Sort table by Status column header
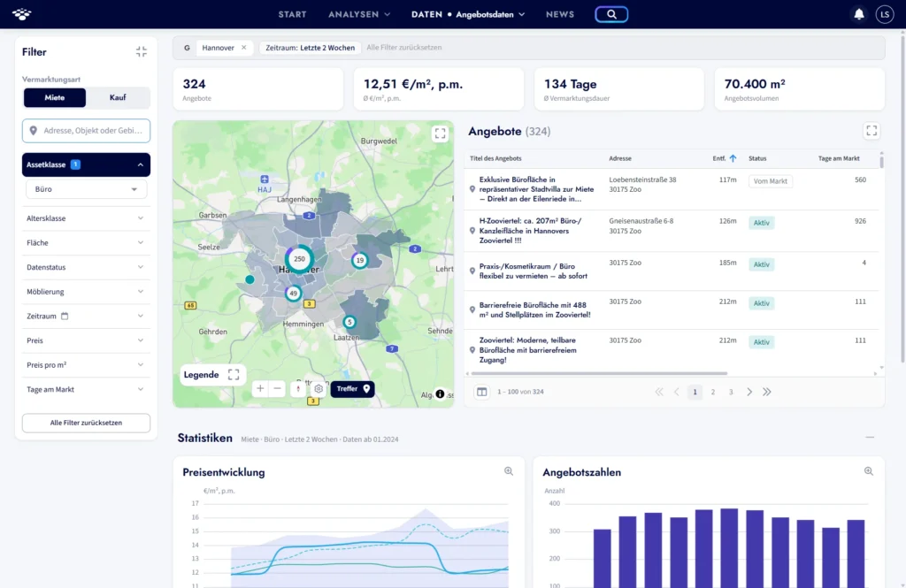906x588 pixels. pyautogui.click(x=757, y=158)
